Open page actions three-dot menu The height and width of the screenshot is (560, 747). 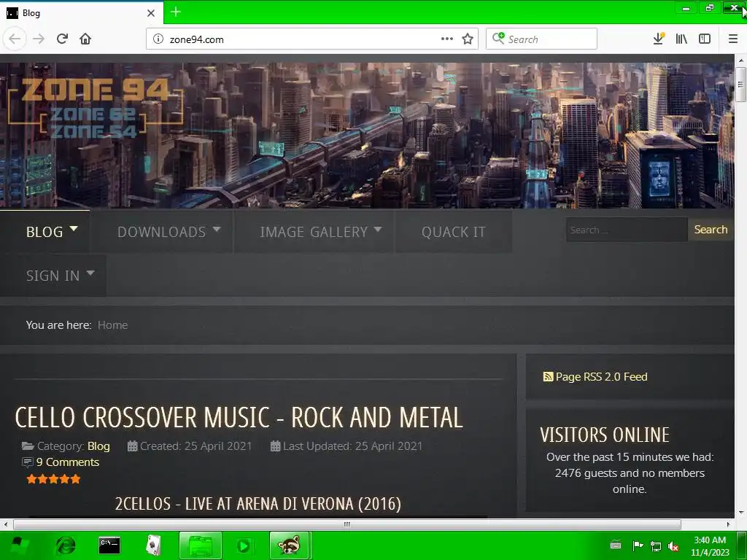[447, 39]
